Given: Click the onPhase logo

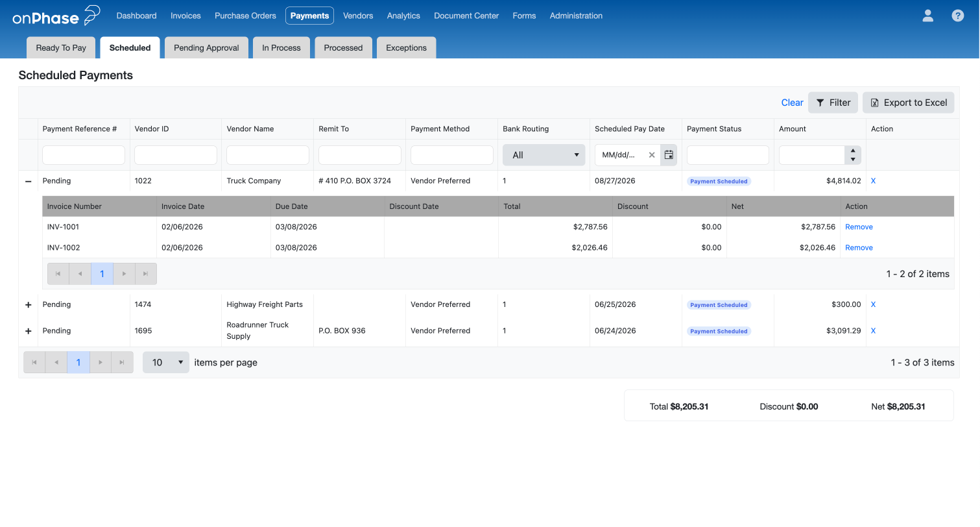Looking at the screenshot, I should tap(56, 16).
